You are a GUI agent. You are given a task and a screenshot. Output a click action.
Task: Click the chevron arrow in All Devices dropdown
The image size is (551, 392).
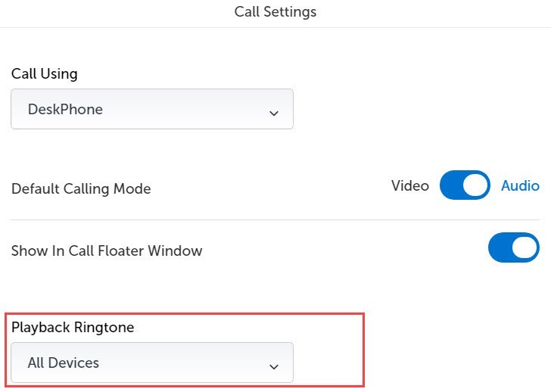(x=273, y=367)
